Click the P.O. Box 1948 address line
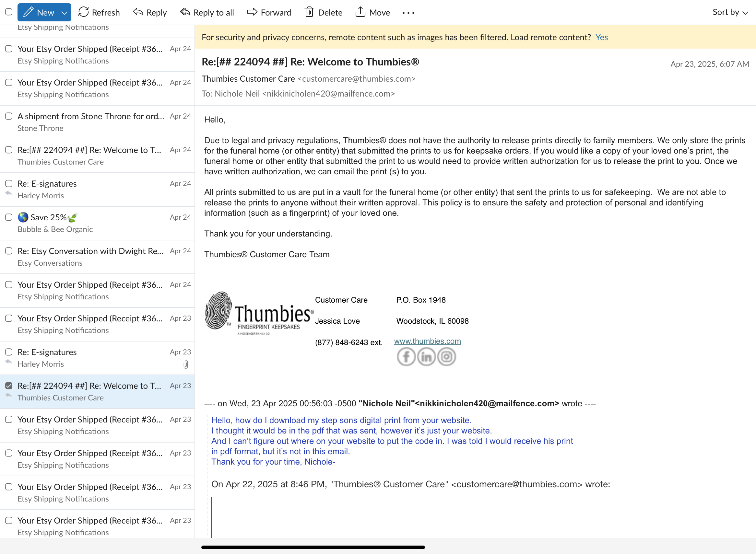The height and width of the screenshot is (554, 756). point(421,300)
